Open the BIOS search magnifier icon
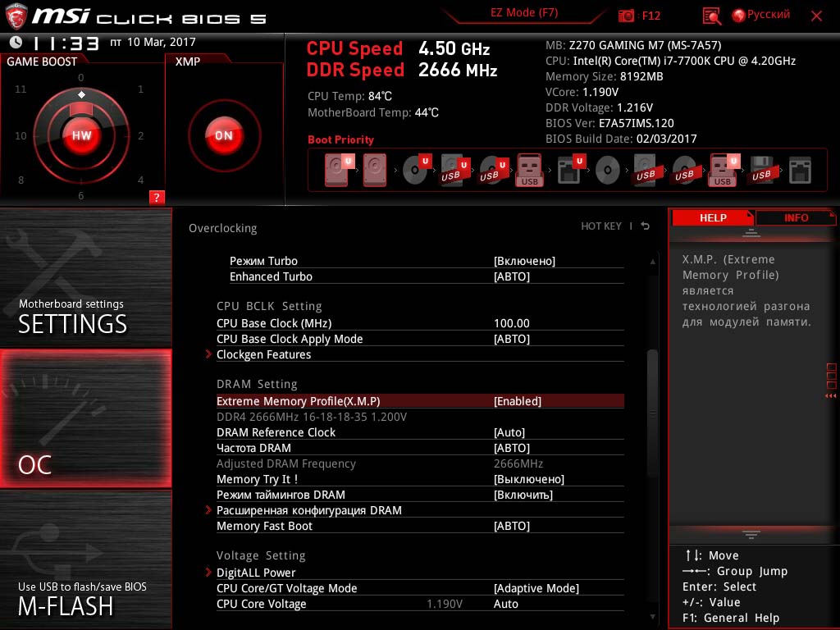This screenshot has width=840, height=630. pos(711,16)
